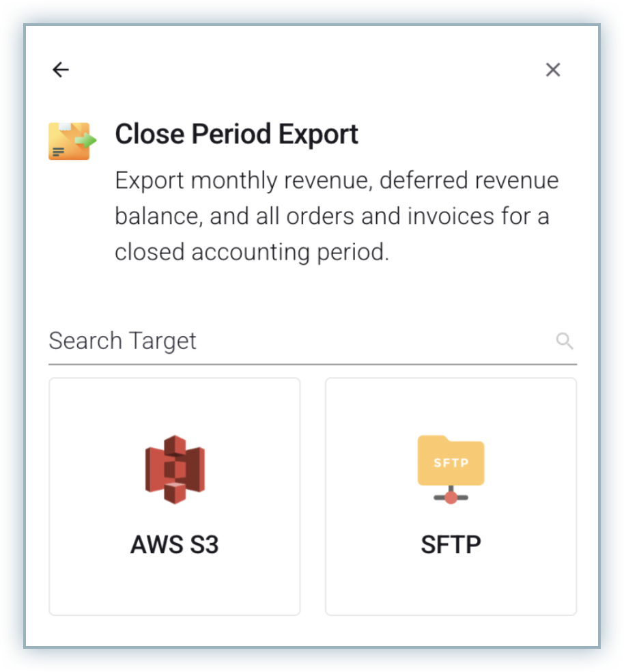This screenshot has width=624, height=672.
Task: Focus the Search Target input field
Action: pos(300,341)
